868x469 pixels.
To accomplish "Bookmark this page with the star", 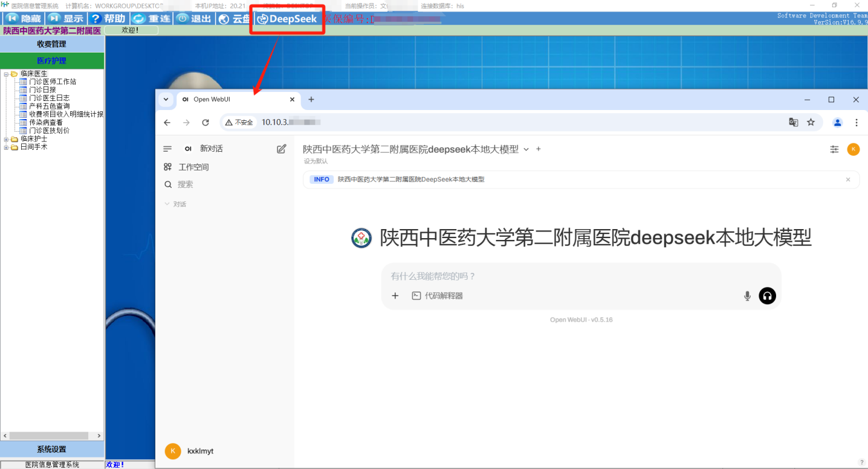I will (811, 122).
